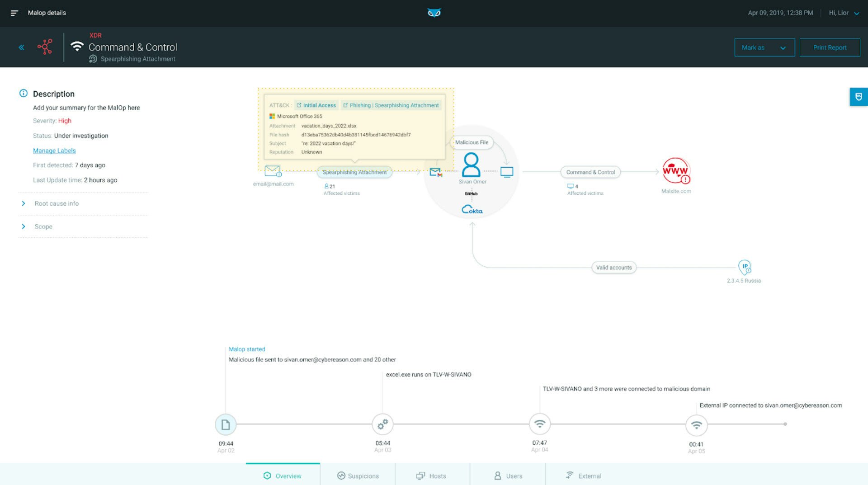Screen dimensions: 868x485
Task: Click the computer monitor host icon
Action: click(x=507, y=172)
